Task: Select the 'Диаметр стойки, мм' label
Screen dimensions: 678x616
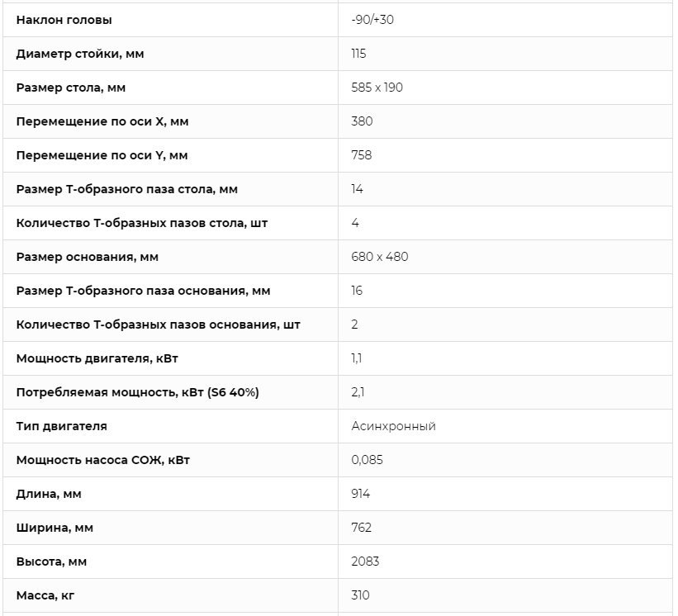Action: [x=80, y=54]
